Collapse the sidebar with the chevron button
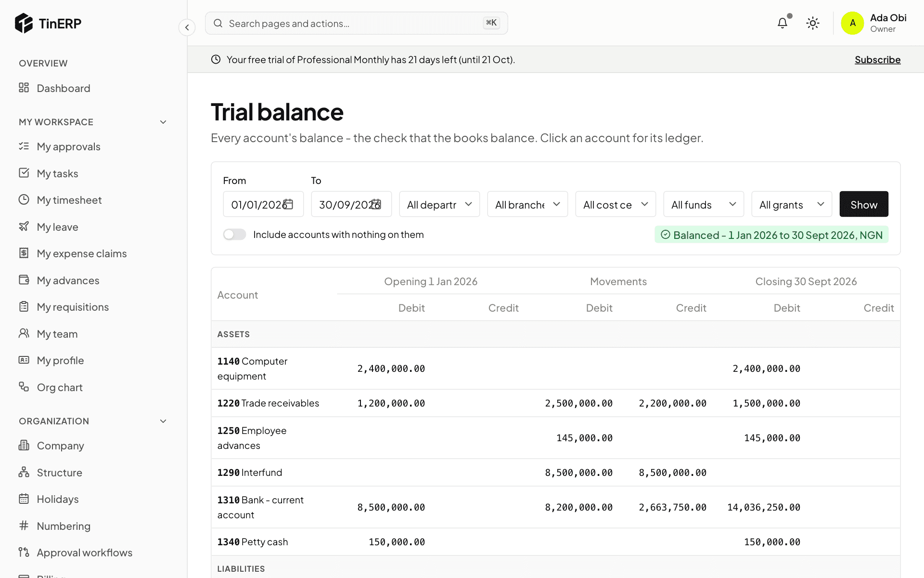924x578 pixels. pos(187,27)
